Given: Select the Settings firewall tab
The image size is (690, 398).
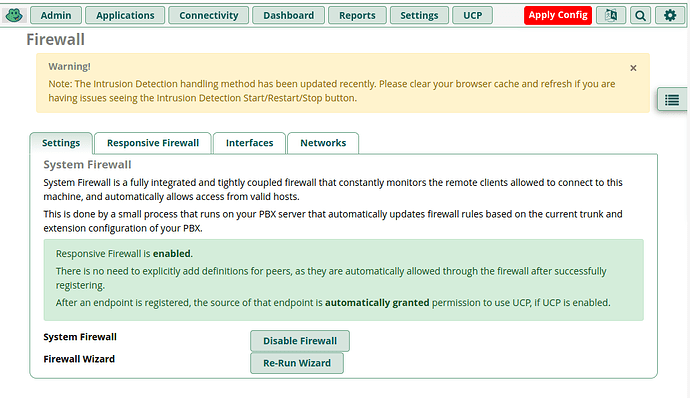Looking at the screenshot, I should pos(61,143).
